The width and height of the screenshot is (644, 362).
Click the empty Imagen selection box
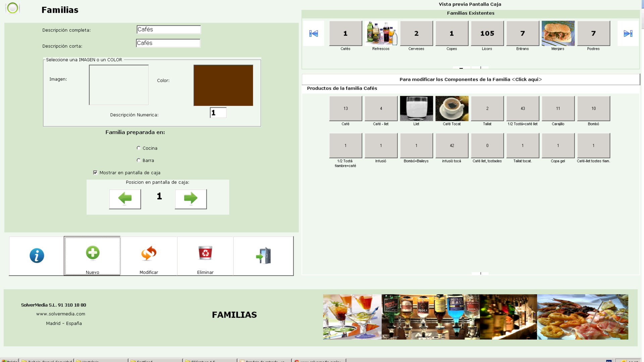[118, 85]
